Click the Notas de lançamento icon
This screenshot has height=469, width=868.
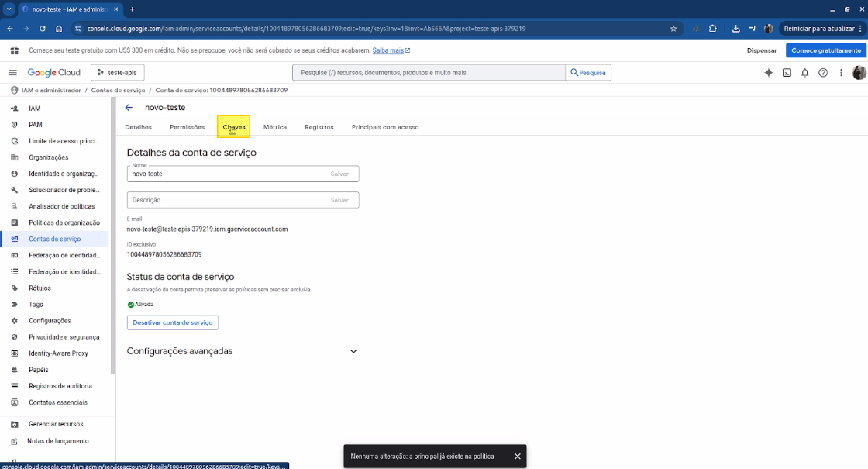[x=15, y=441]
